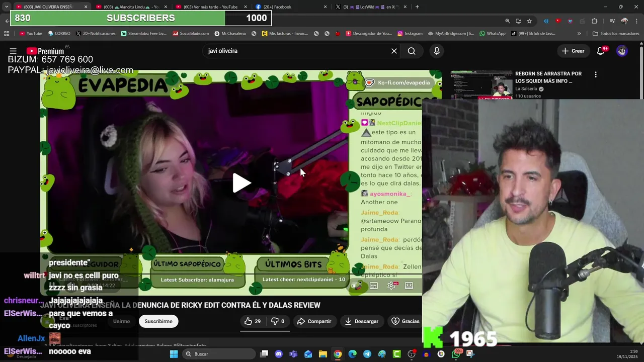Open the YouTube bookmark
This screenshot has height=362, width=644.
[31, 34]
